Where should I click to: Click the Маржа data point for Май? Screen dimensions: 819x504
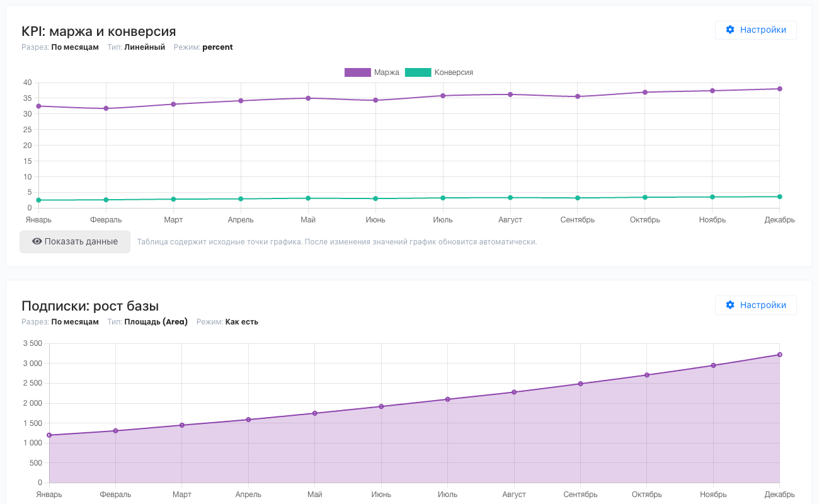pyautogui.click(x=308, y=98)
